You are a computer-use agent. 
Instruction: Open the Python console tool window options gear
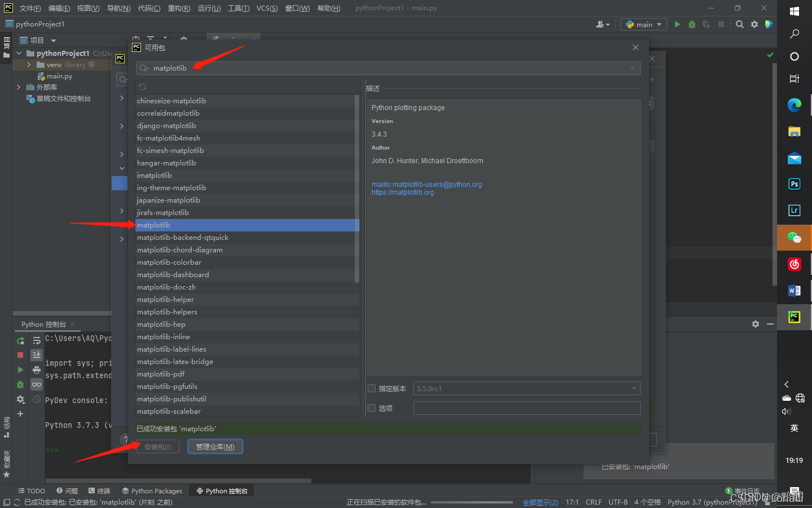pyautogui.click(x=756, y=324)
